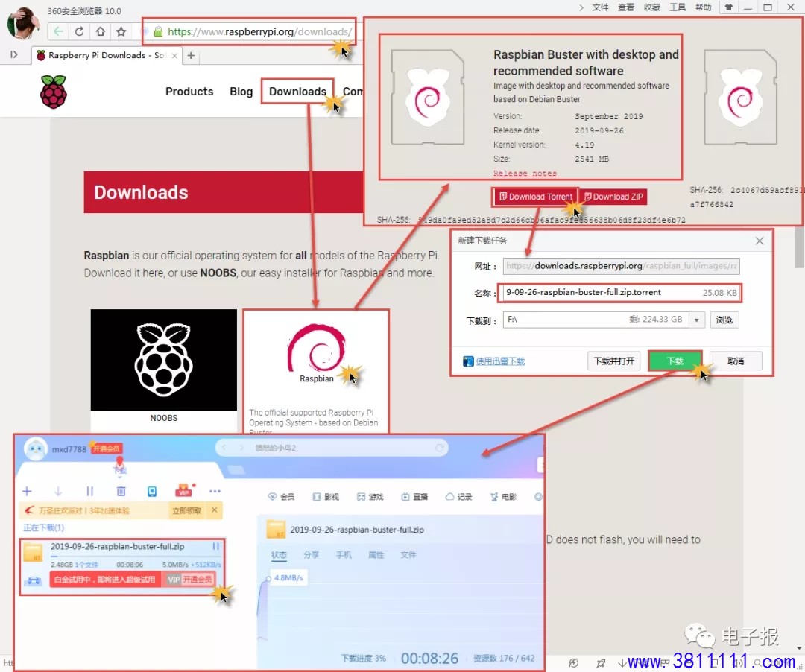805x672 pixels.
Task: Click the 名称 filename input field
Action: [x=620, y=293]
